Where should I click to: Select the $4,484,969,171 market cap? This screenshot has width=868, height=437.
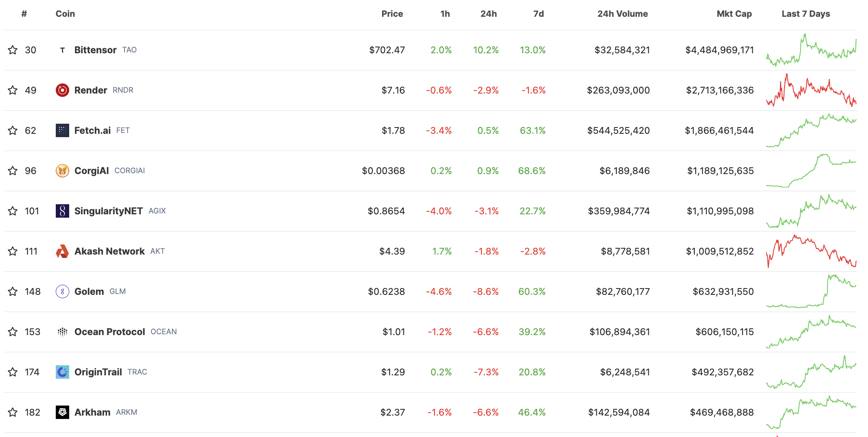[720, 50]
